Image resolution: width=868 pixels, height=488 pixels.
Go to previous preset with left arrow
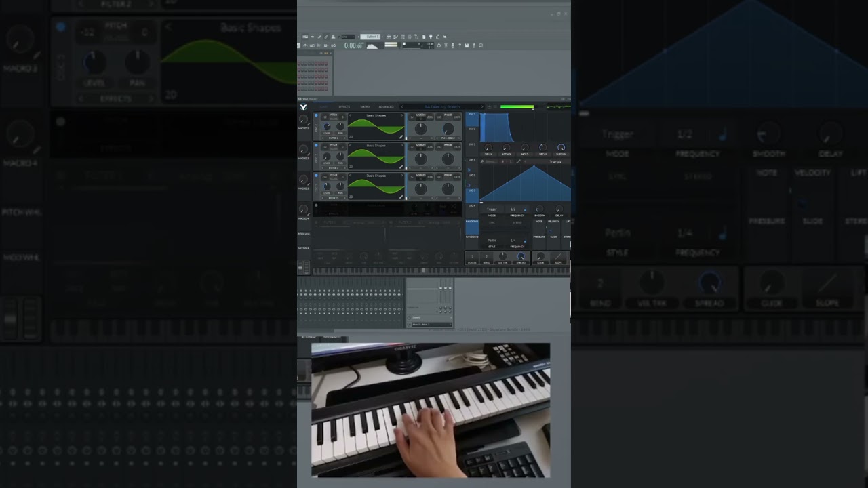402,107
